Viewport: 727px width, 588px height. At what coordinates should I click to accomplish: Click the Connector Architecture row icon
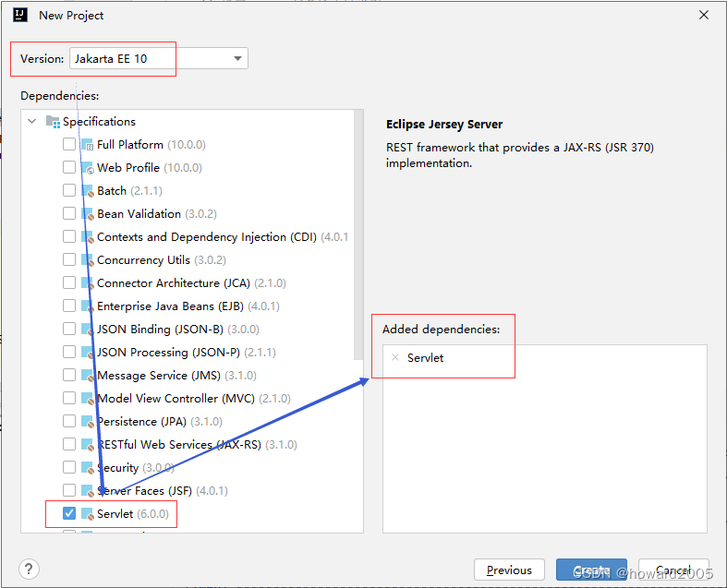click(x=88, y=283)
